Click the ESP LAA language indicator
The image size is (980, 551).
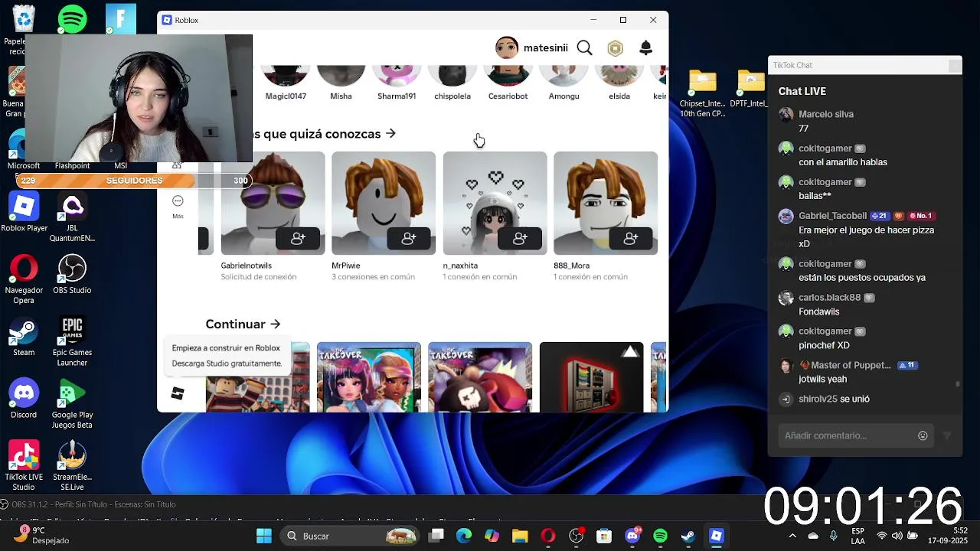point(858,536)
